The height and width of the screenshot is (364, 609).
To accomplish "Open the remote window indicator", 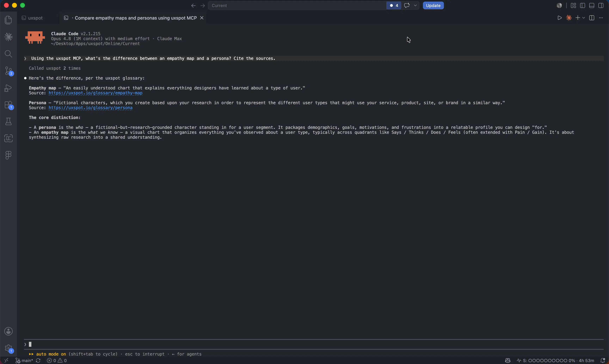I will click(6, 360).
